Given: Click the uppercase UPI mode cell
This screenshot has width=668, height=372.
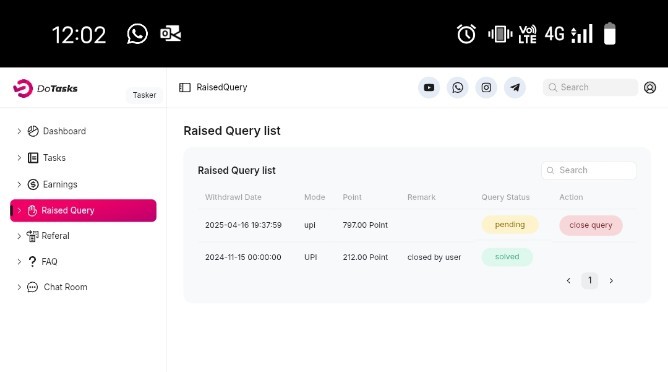Looking at the screenshot, I should point(311,257).
